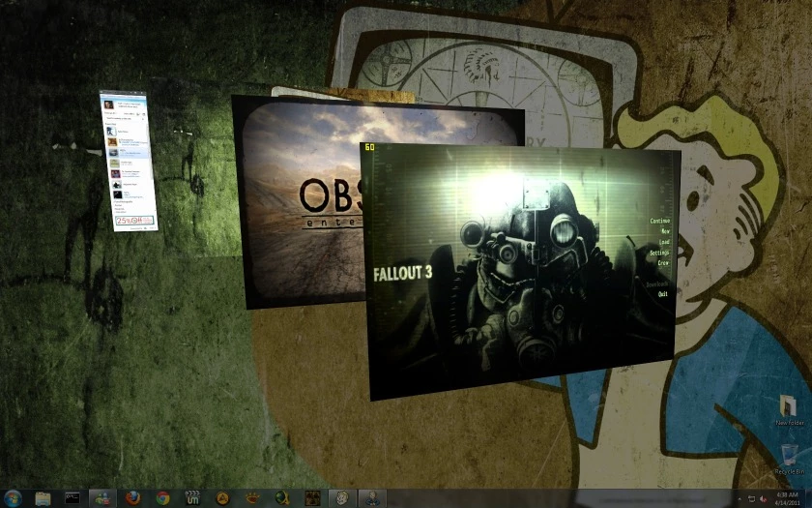Open Settings in Fallout 3 menu
812x508 pixels.
pos(659,253)
